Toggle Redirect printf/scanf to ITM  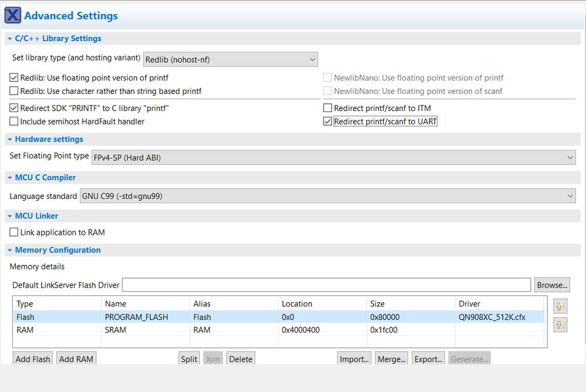coord(328,108)
